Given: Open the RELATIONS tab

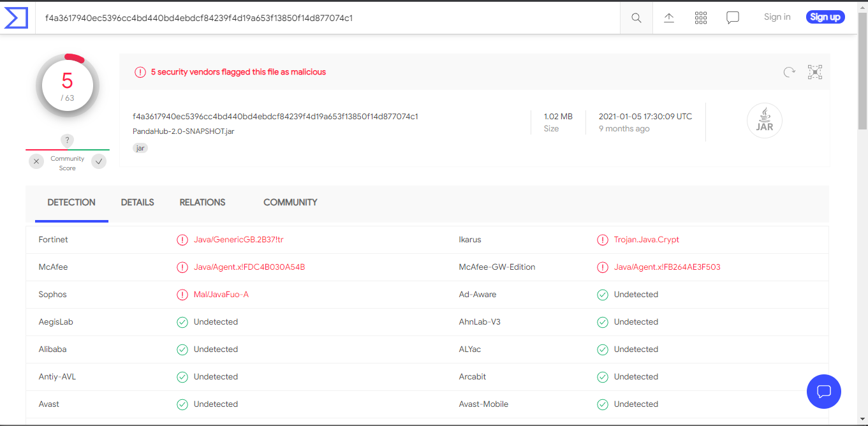Looking at the screenshot, I should coord(203,203).
